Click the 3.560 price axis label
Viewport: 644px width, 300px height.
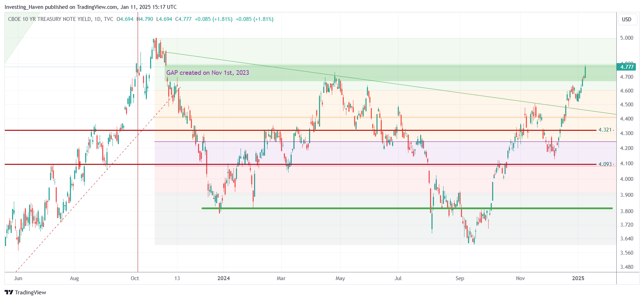[x=627, y=253]
